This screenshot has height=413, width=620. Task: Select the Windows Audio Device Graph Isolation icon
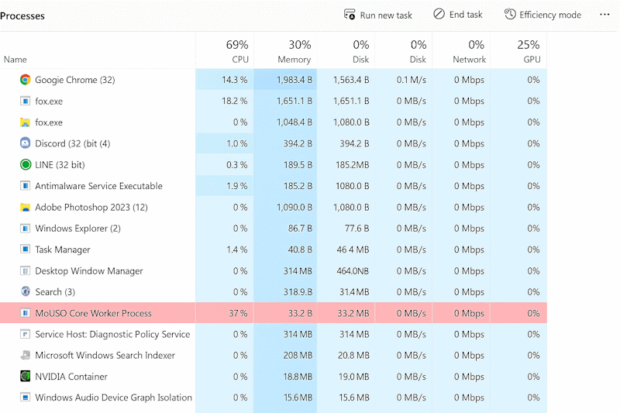pos(25,397)
